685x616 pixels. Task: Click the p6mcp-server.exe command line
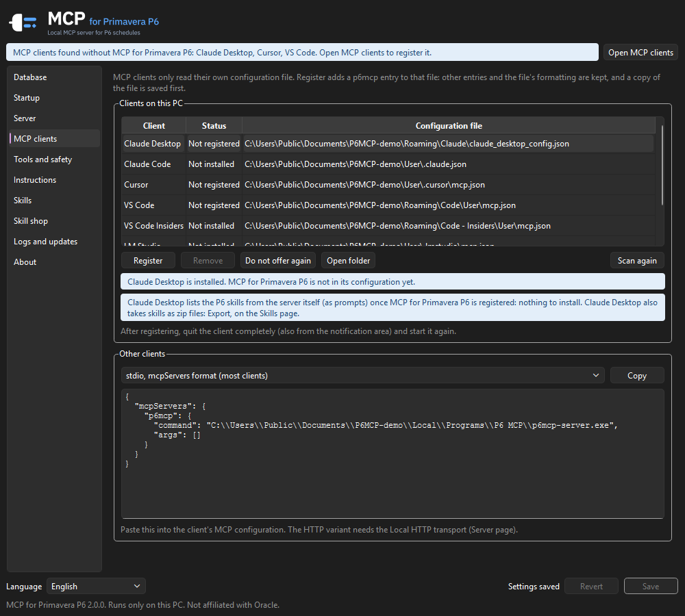[386, 425]
